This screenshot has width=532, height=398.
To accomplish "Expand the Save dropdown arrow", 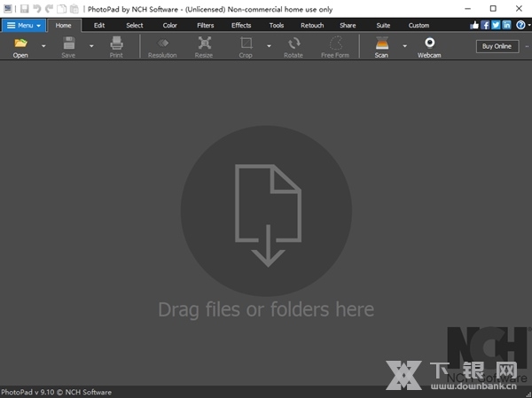I will click(91, 46).
